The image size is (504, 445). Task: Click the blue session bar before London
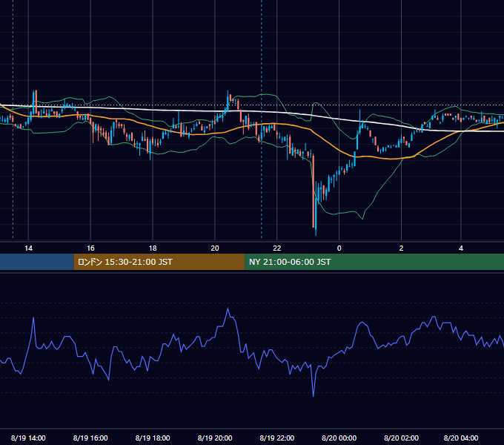[37, 262]
